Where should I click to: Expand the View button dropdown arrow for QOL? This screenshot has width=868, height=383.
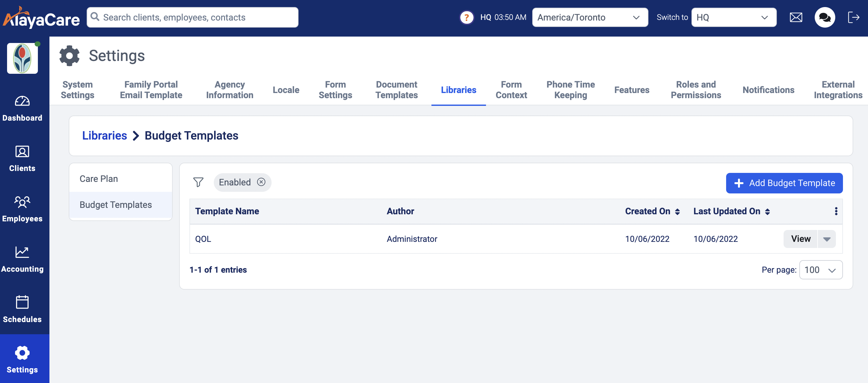click(x=826, y=239)
